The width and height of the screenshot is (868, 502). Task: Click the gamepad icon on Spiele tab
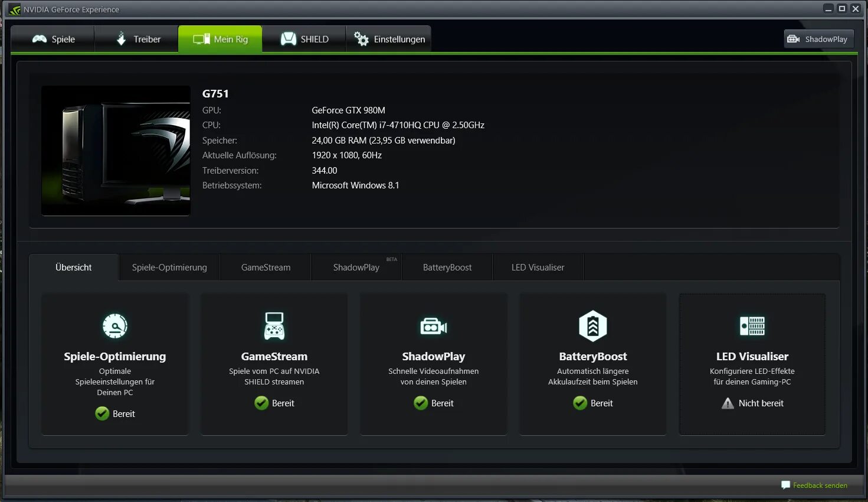(40, 39)
